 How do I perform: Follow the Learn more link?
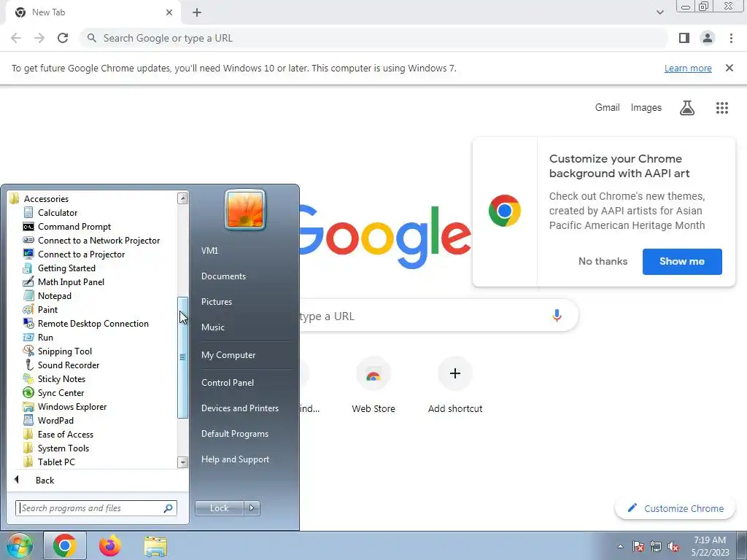[688, 68]
